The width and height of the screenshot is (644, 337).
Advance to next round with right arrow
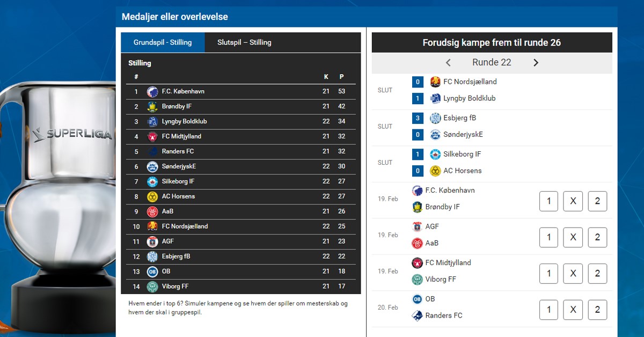(536, 63)
